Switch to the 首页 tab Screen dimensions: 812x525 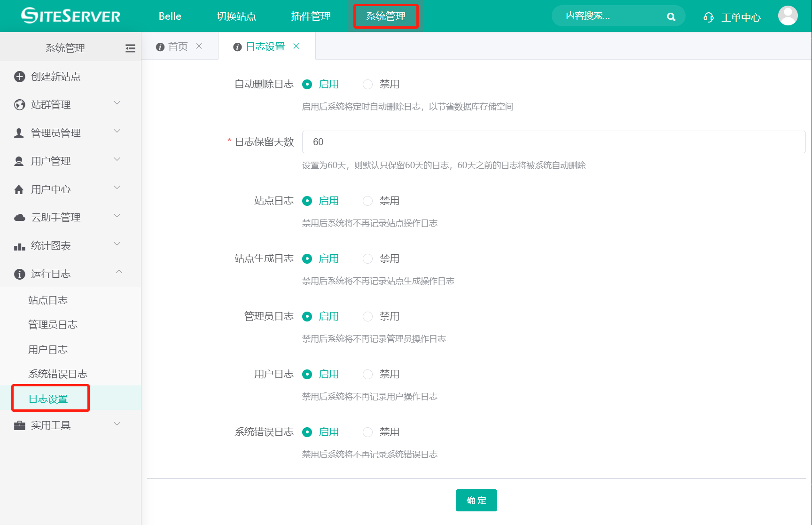click(x=179, y=46)
